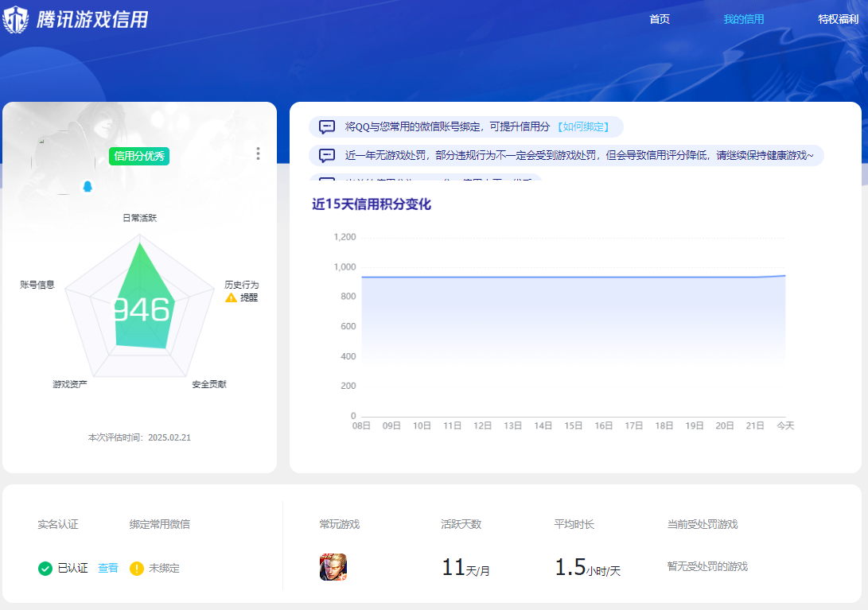Image resolution: width=868 pixels, height=610 pixels.
Task: Click the 1,000 value on the chart's vertical axis
Action: coord(344,266)
